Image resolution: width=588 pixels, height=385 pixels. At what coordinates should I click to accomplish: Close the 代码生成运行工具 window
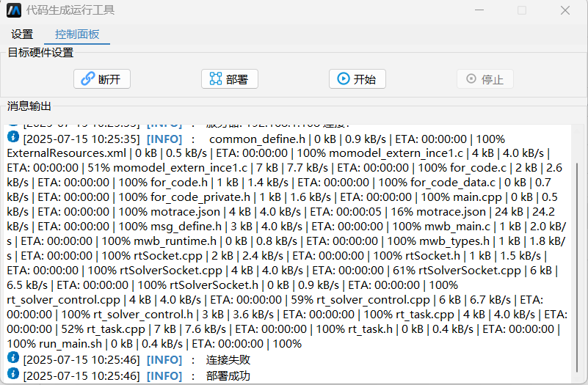pyautogui.click(x=565, y=10)
